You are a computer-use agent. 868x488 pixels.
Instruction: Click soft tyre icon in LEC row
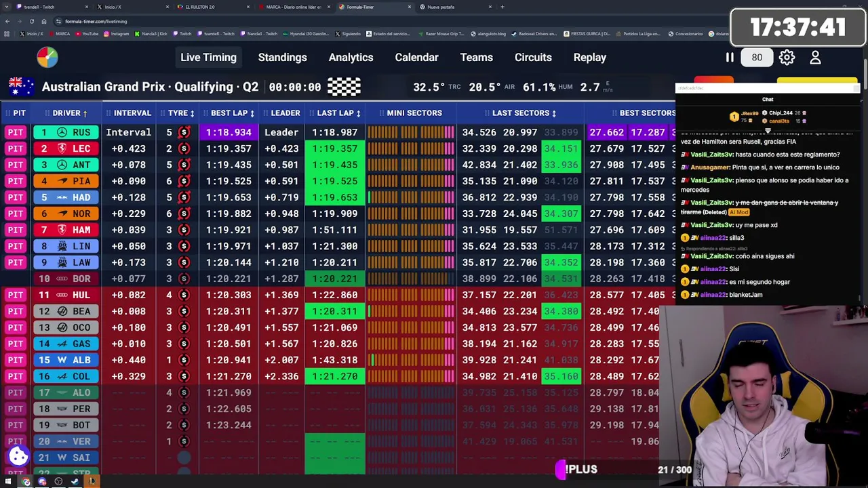(x=184, y=148)
